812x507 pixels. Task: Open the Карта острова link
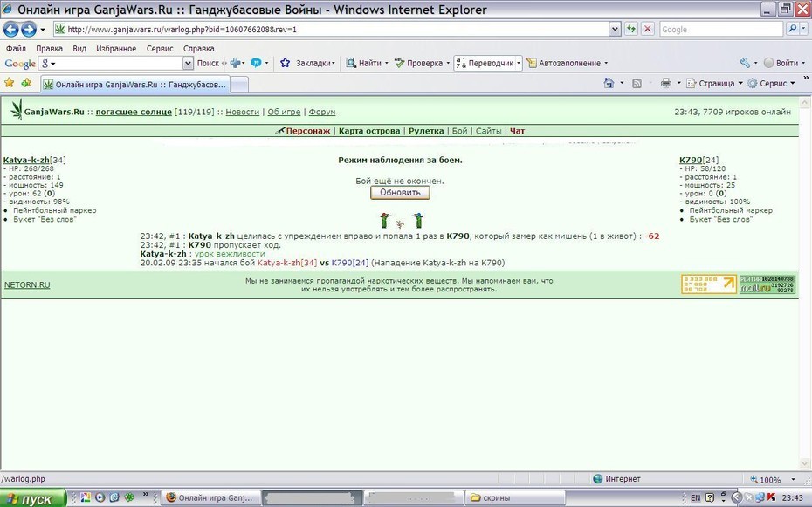click(x=369, y=131)
